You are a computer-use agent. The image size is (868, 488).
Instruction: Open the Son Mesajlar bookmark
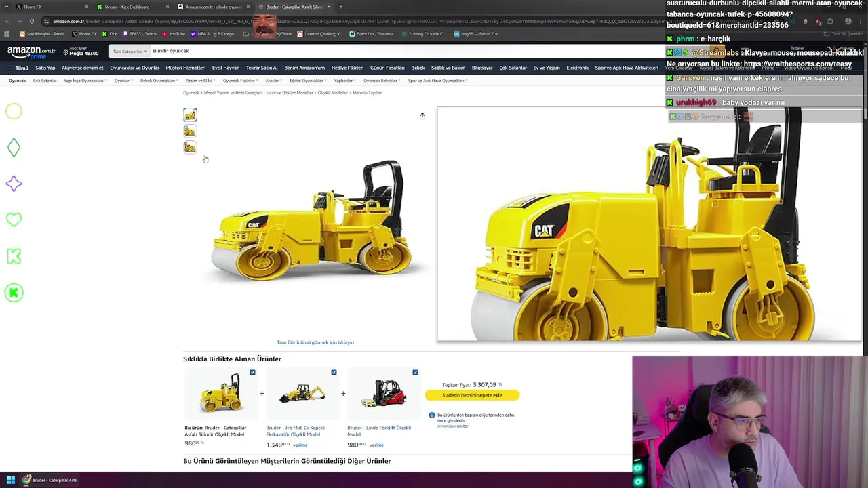click(43, 33)
